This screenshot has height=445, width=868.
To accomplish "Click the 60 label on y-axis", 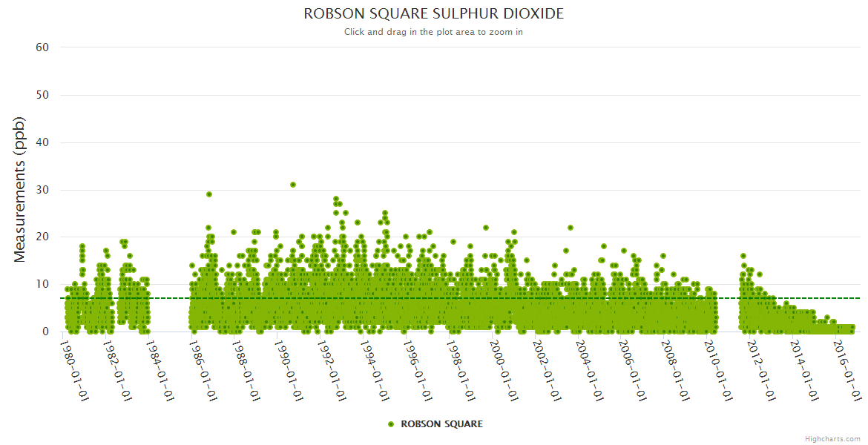I will click(x=42, y=47).
